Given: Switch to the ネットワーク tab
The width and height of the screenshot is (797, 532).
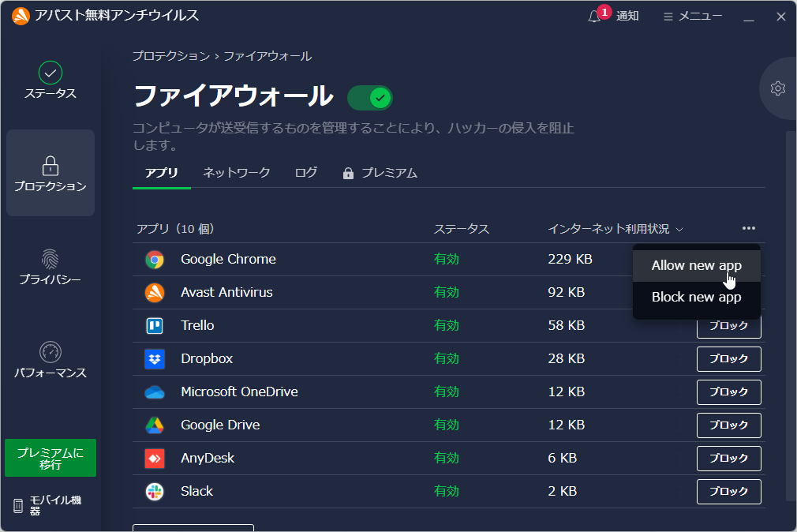Looking at the screenshot, I should click(236, 172).
